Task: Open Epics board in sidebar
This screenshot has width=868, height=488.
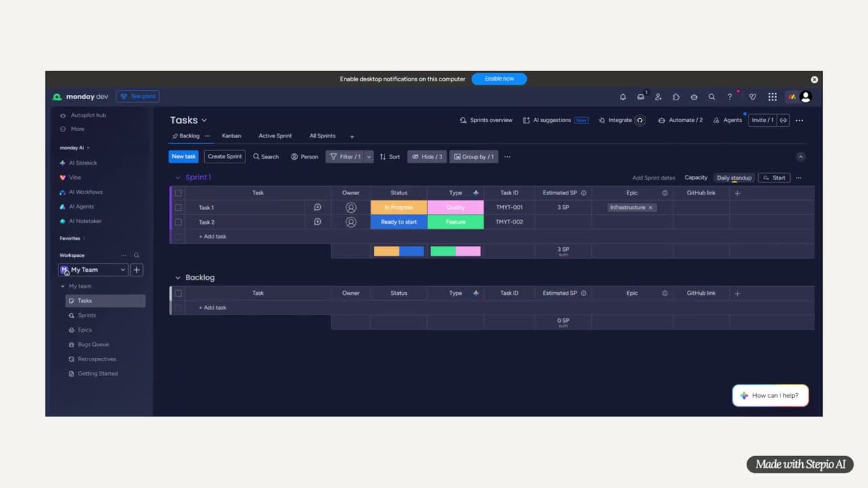Action: point(85,330)
